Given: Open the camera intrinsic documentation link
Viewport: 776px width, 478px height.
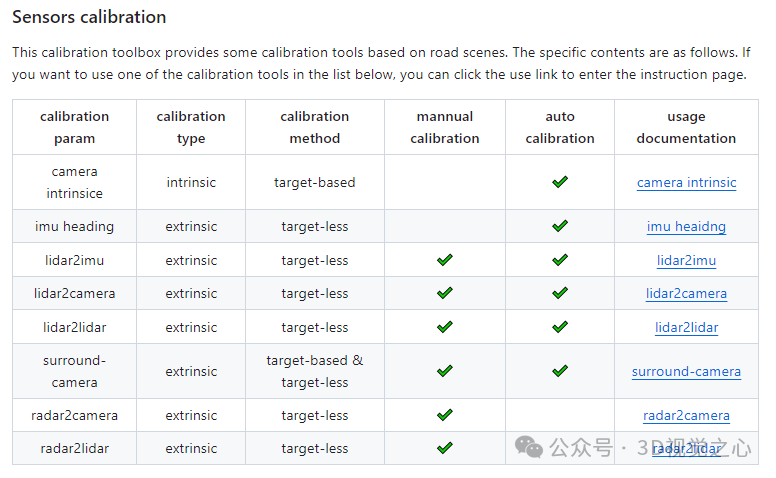Looking at the screenshot, I should (x=686, y=183).
